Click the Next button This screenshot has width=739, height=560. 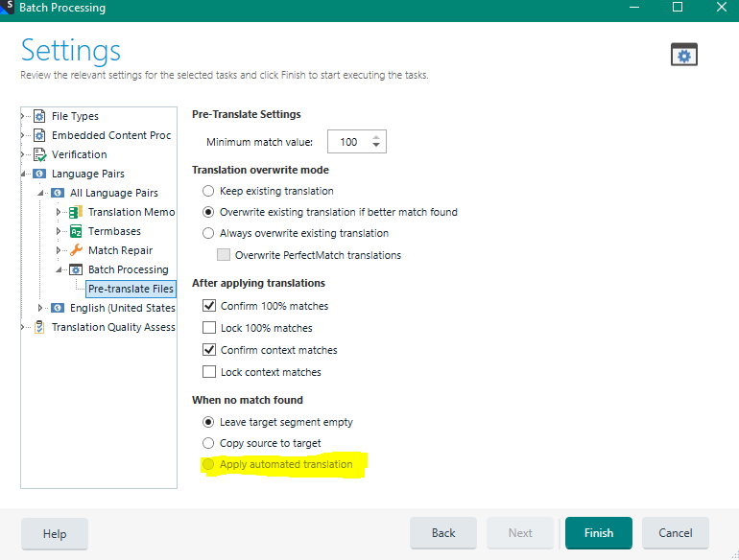coord(520,533)
